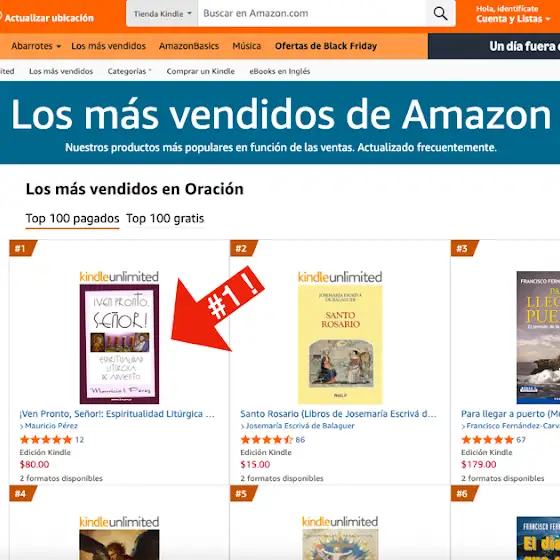Click the Kindle Unlimited logo above Santo Rosario
The width and height of the screenshot is (560, 560).
340,277
